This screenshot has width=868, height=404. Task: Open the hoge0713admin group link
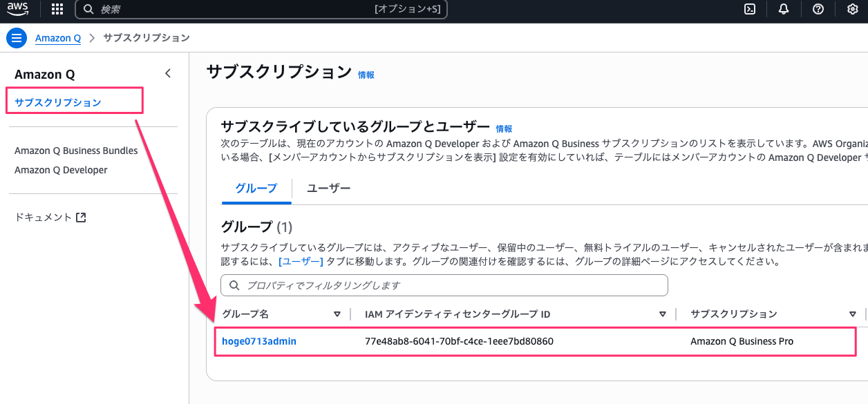259,341
